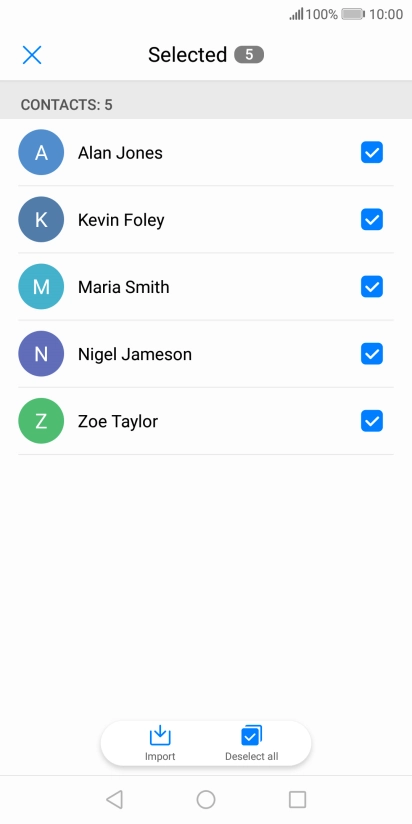
Task: Tap the Android back navigation triangle
Action: (114, 799)
